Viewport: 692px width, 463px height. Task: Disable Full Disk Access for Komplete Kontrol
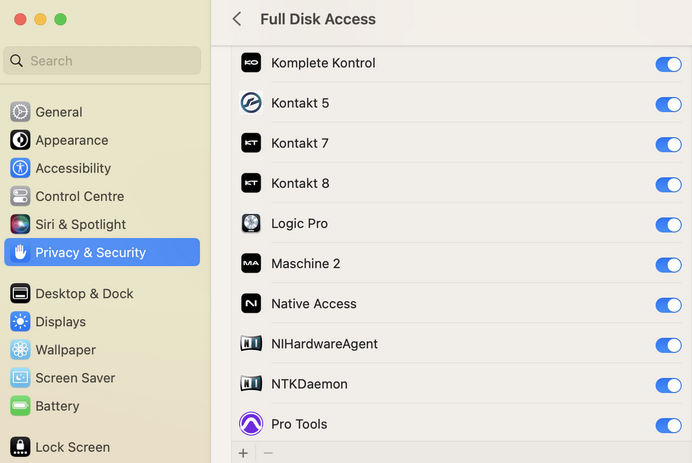[668, 64]
